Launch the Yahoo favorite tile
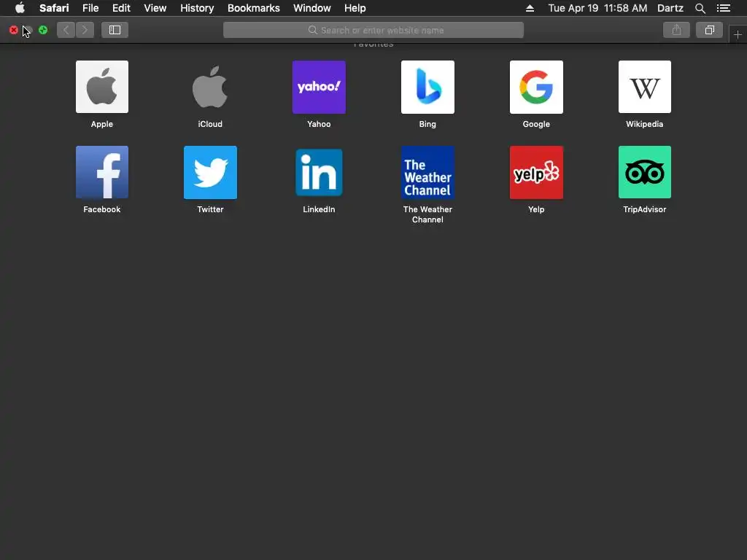This screenshot has width=747, height=560. pyautogui.click(x=319, y=87)
